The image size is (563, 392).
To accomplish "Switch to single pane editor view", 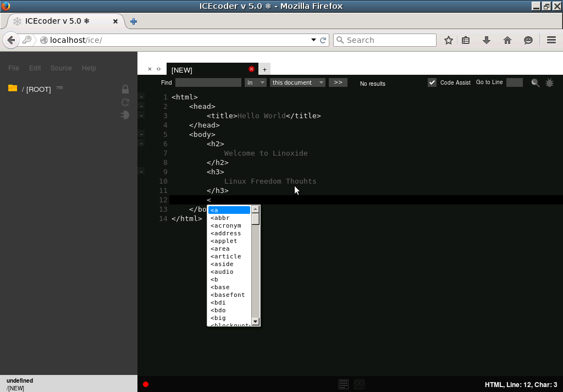I will click(344, 384).
